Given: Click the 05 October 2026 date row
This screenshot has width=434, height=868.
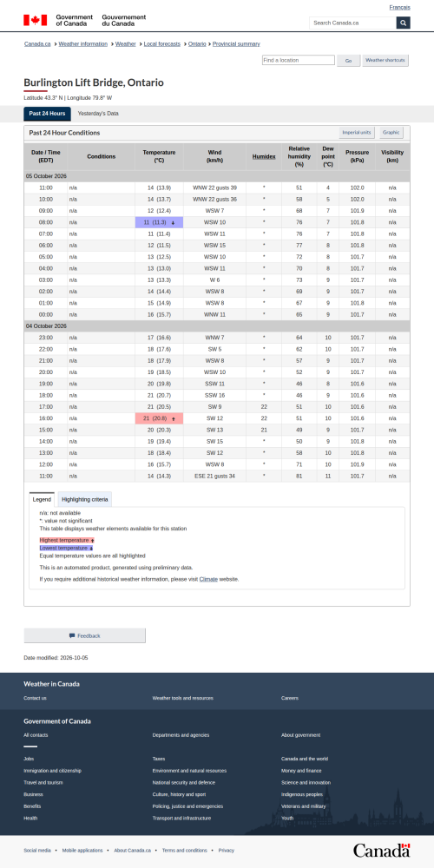Looking at the screenshot, I should point(217,176).
